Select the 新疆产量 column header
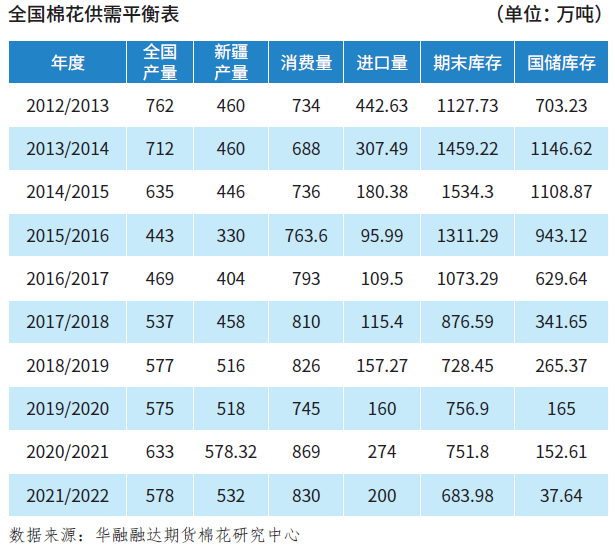 tap(231, 63)
